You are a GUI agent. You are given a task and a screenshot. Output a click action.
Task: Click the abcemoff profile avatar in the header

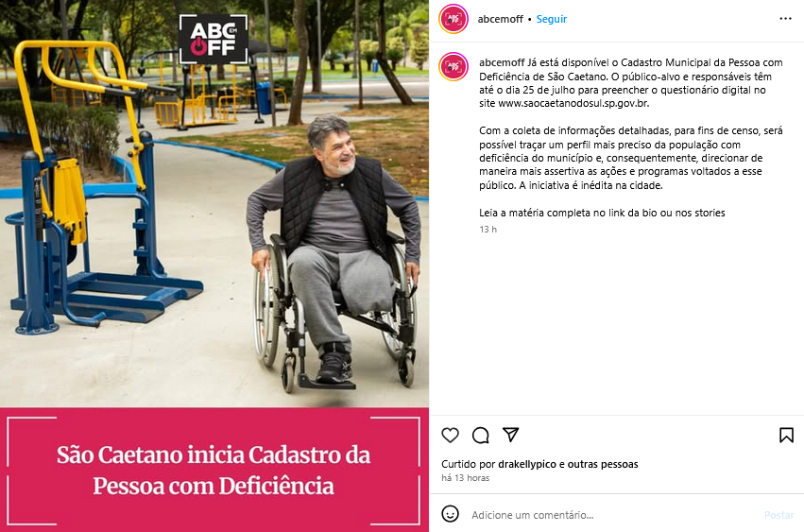453,19
